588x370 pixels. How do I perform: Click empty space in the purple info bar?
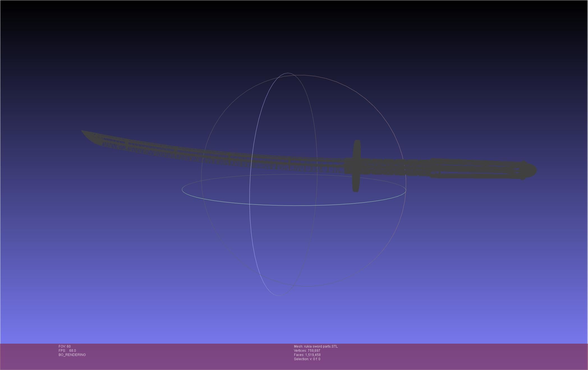(x=449, y=356)
